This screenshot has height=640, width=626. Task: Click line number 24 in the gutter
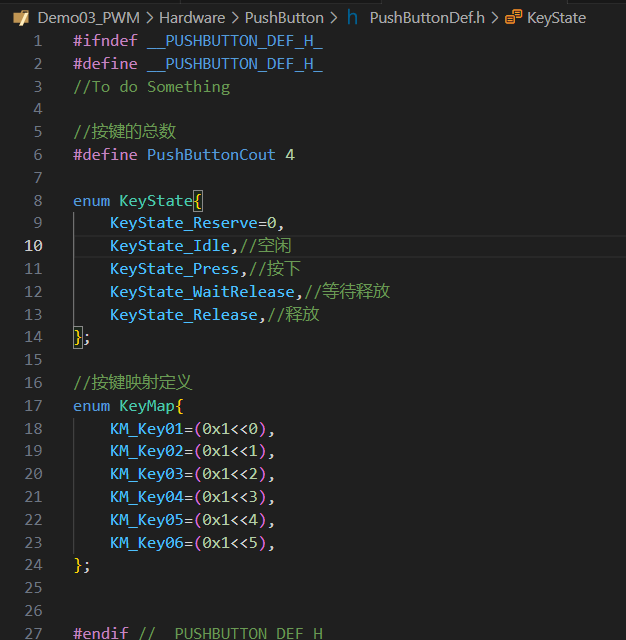coord(33,565)
